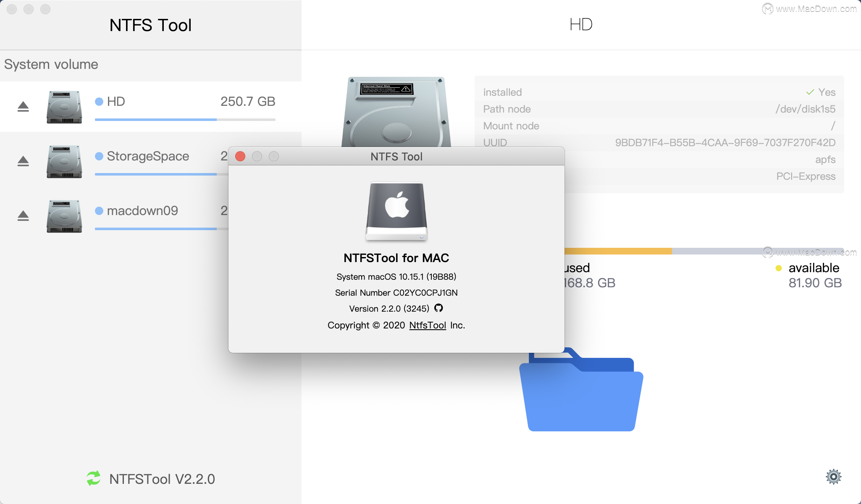The width and height of the screenshot is (861, 504).
Task: Eject the StorageSpace volume
Action: [23, 161]
